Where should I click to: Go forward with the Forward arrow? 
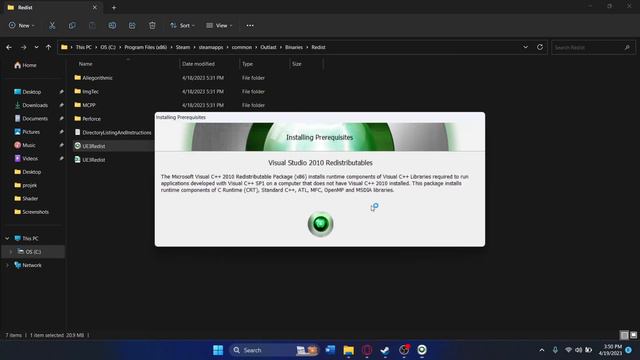tap(23, 47)
